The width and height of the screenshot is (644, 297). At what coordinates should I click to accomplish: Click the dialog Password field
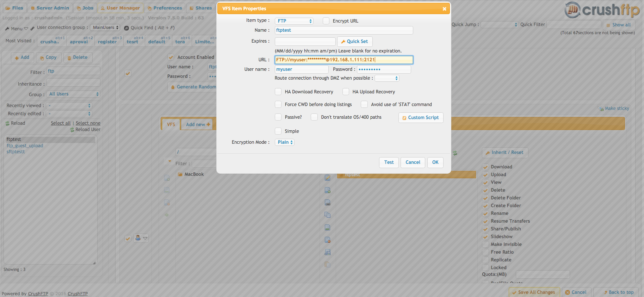click(384, 69)
